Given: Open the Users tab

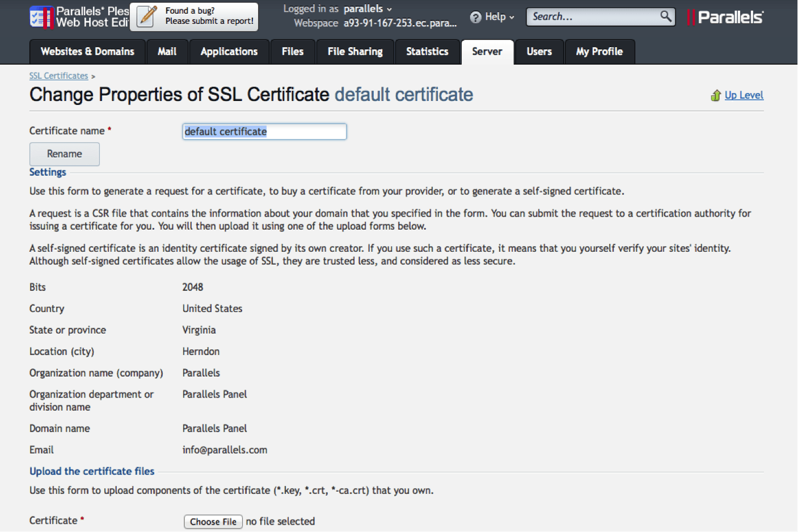Looking at the screenshot, I should 539,52.
